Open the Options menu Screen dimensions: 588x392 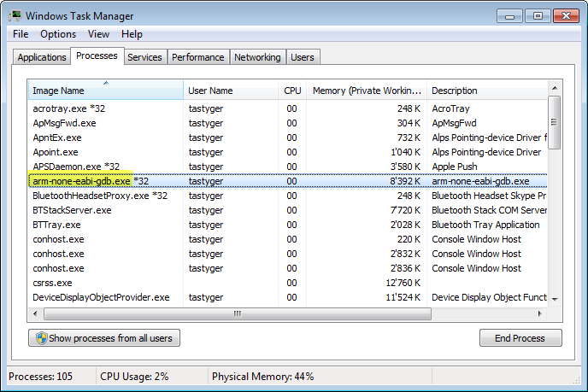coord(58,34)
